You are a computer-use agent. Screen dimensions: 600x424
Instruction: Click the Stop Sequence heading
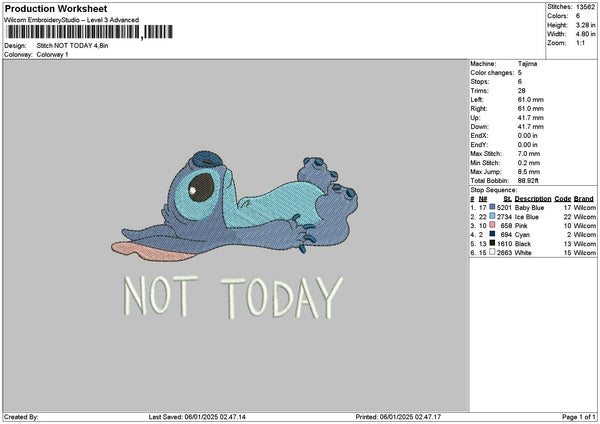pos(494,187)
